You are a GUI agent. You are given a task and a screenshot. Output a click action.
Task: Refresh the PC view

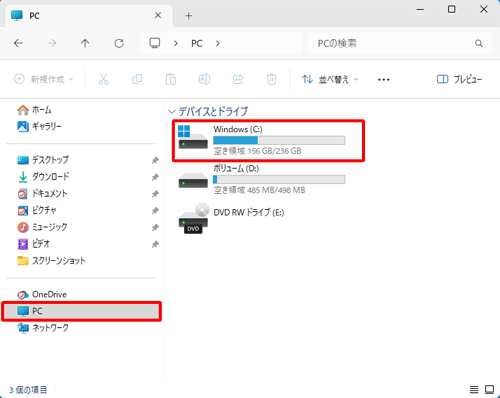click(119, 43)
